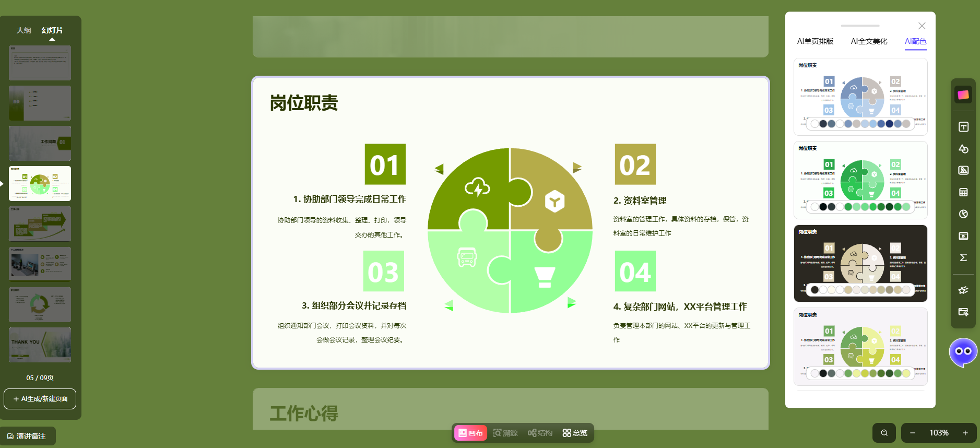
Task: Open the shapes tool in sidebar
Action: [963, 149]
